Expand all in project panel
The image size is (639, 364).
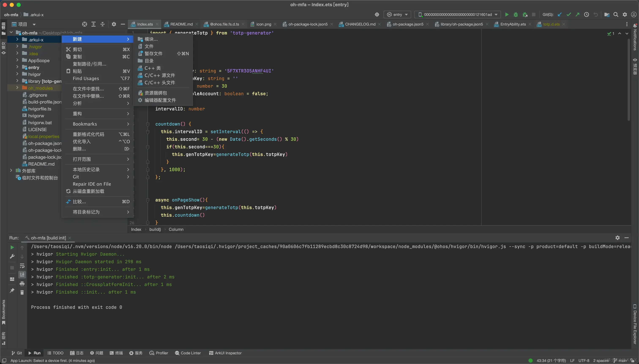(x=94, y=24)
